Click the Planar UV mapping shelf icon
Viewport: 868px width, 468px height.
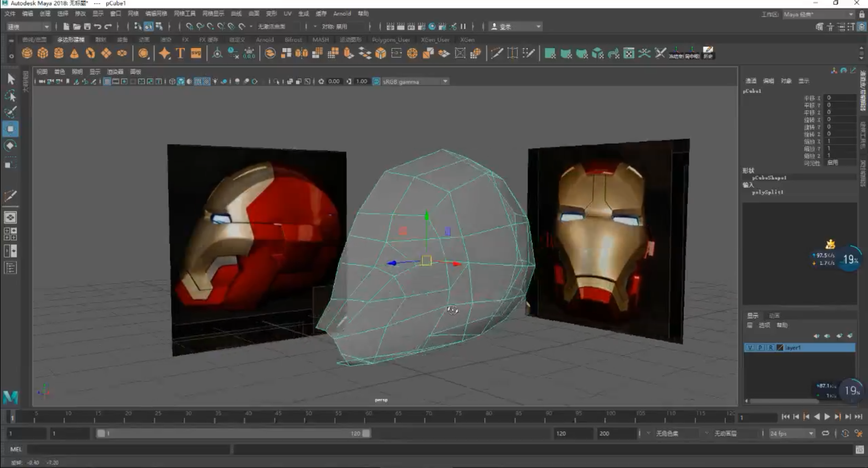[x=550, y=53]
